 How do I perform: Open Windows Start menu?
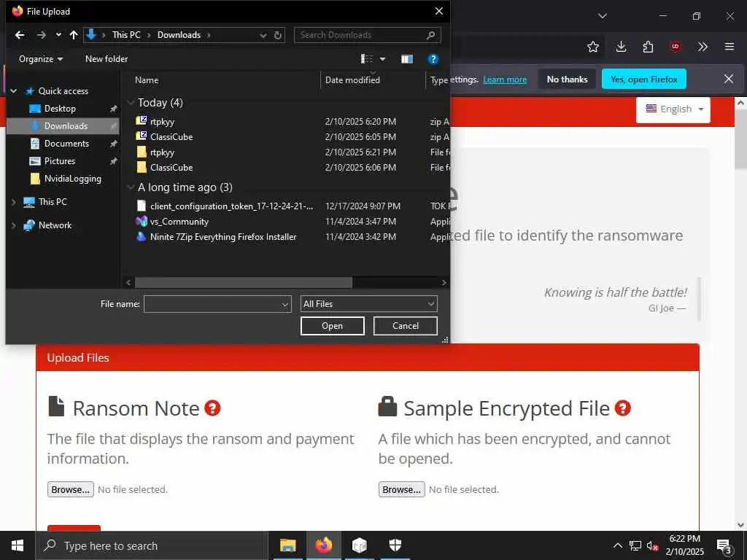(x=18, y=545)
